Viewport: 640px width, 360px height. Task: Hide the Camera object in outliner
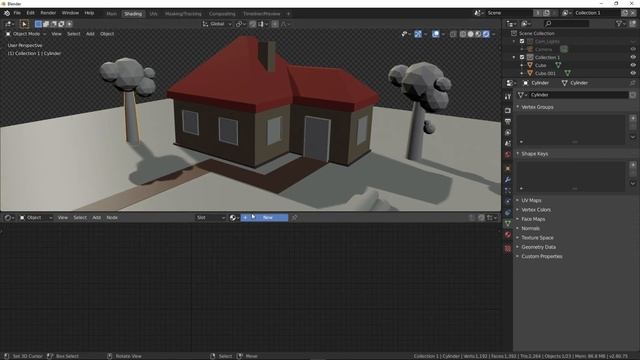pos(633,49)
